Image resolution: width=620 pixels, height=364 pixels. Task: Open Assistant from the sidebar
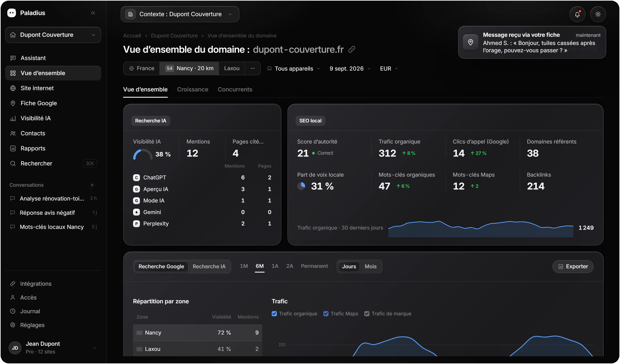[53, 58]
